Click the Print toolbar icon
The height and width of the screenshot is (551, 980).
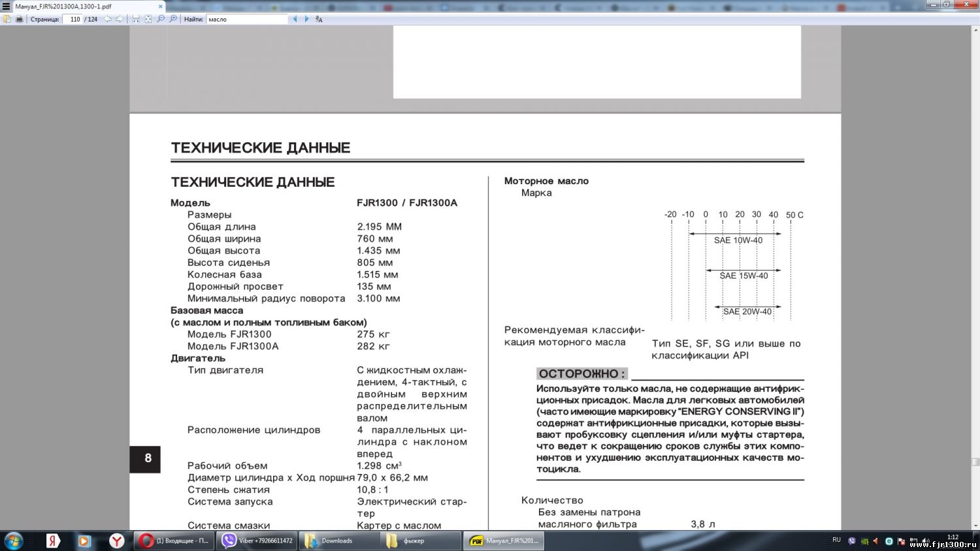[19, 19]
